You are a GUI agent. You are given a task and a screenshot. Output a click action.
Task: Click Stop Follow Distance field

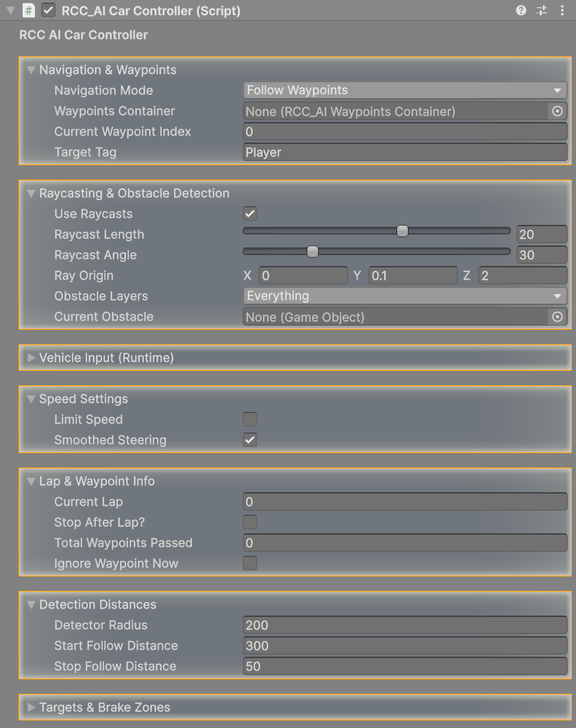(405, 666)
